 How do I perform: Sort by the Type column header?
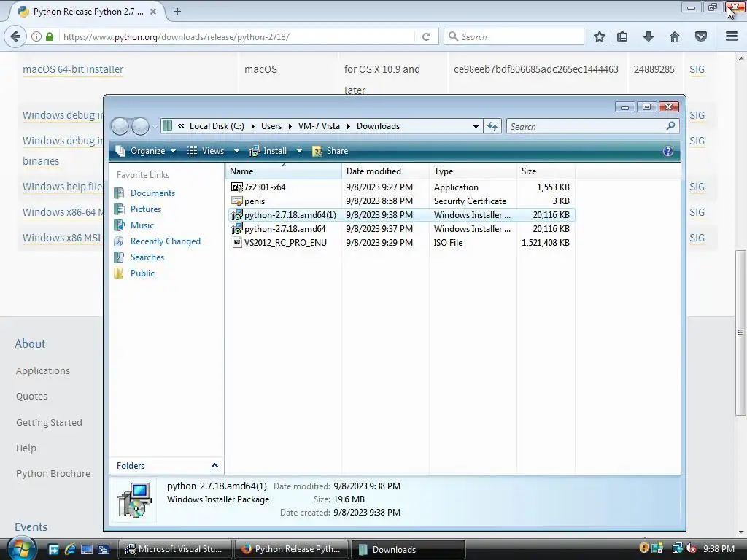tap(473, 171)
